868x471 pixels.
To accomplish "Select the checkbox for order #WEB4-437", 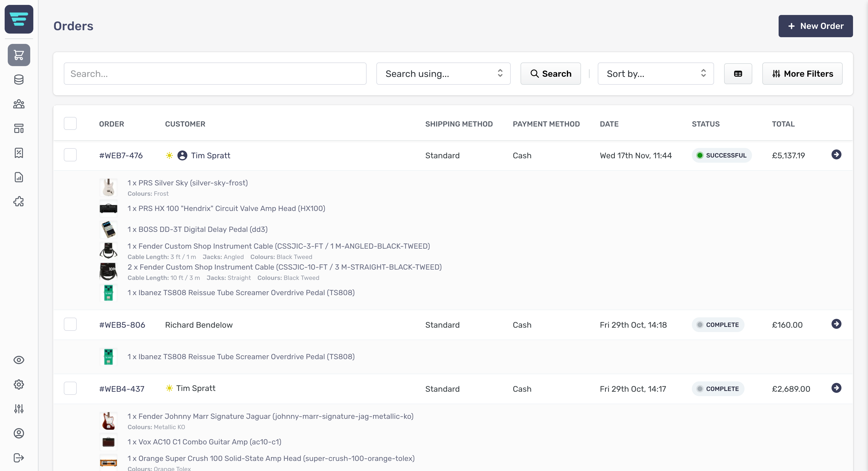I will [70, 388].
